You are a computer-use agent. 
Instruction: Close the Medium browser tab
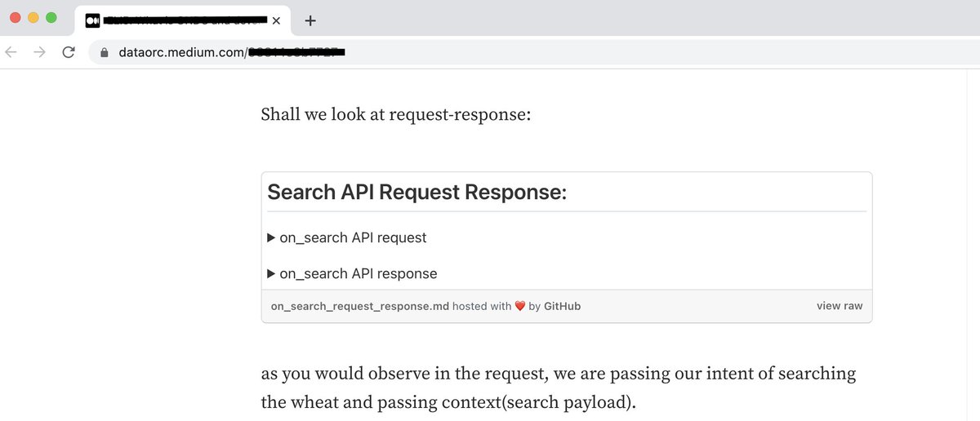pyautogui.click(x=276, y=20)
